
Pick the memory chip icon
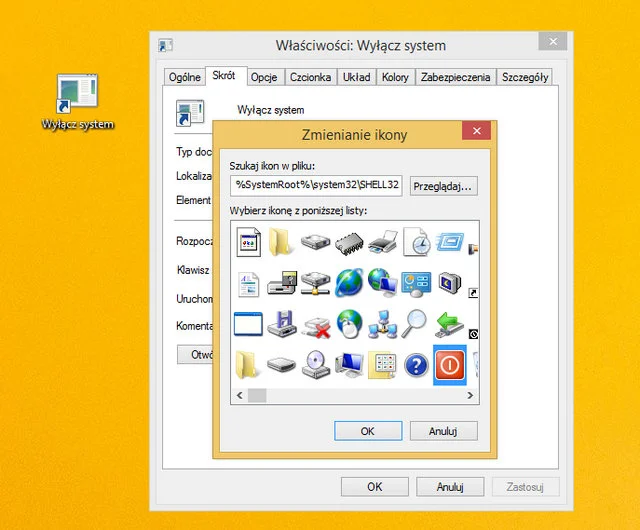(349, 242)
